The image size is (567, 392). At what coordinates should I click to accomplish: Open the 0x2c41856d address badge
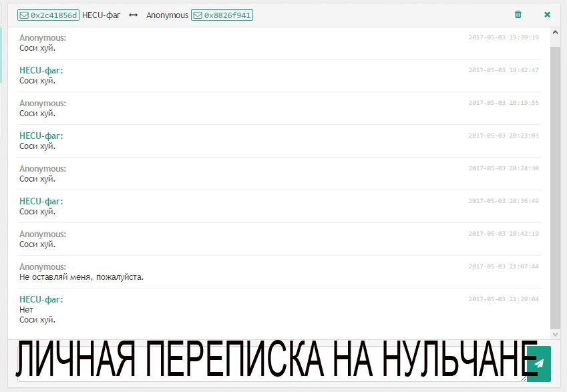point(49,15)
